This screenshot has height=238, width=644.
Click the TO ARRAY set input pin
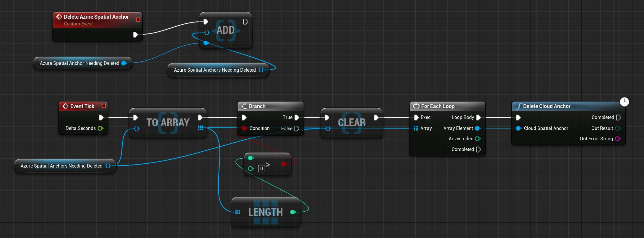point(136,128)
